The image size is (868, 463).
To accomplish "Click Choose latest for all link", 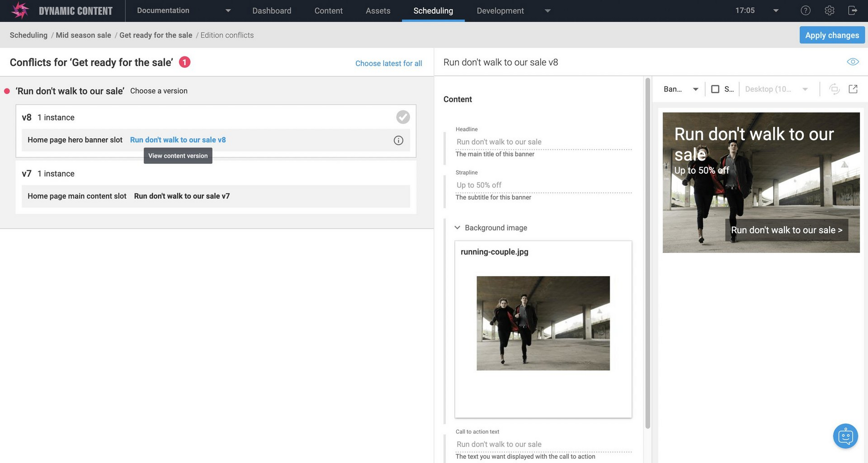I will point(388,63).
